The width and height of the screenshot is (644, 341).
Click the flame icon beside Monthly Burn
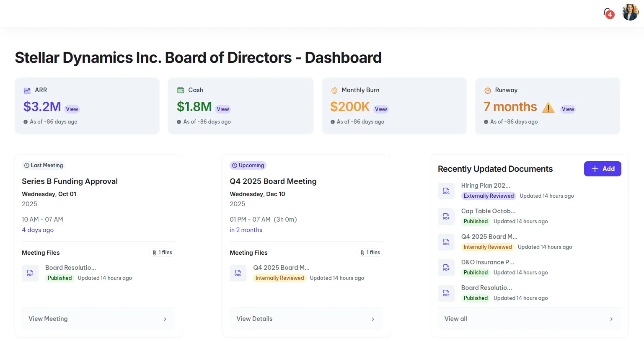pos(334,90)
